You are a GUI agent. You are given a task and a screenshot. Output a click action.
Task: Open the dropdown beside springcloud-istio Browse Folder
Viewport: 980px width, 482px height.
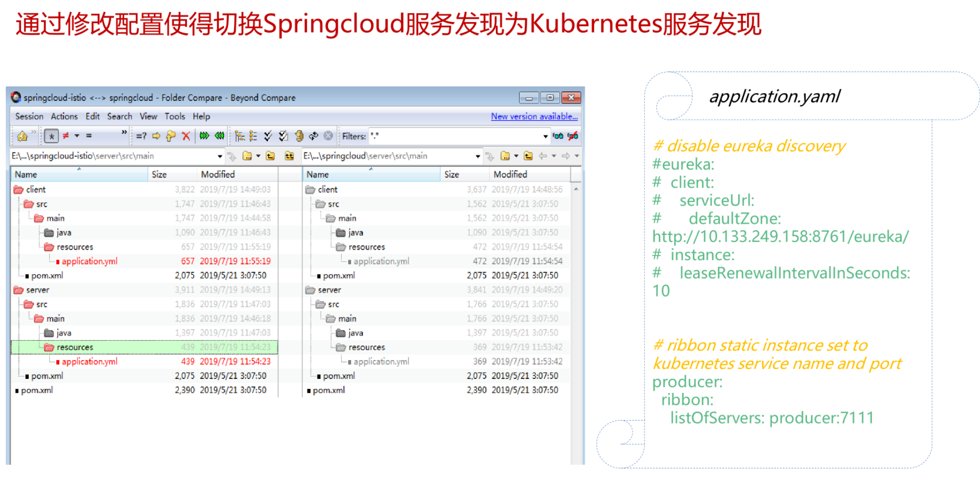258,156
